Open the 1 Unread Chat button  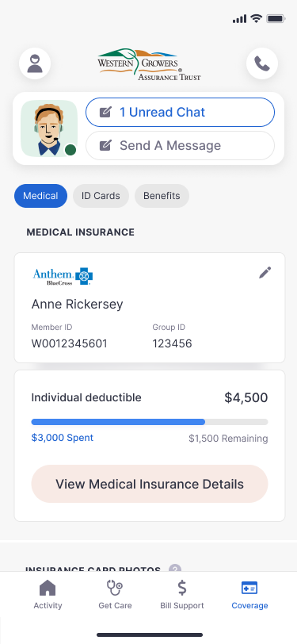tap(180, 112)
